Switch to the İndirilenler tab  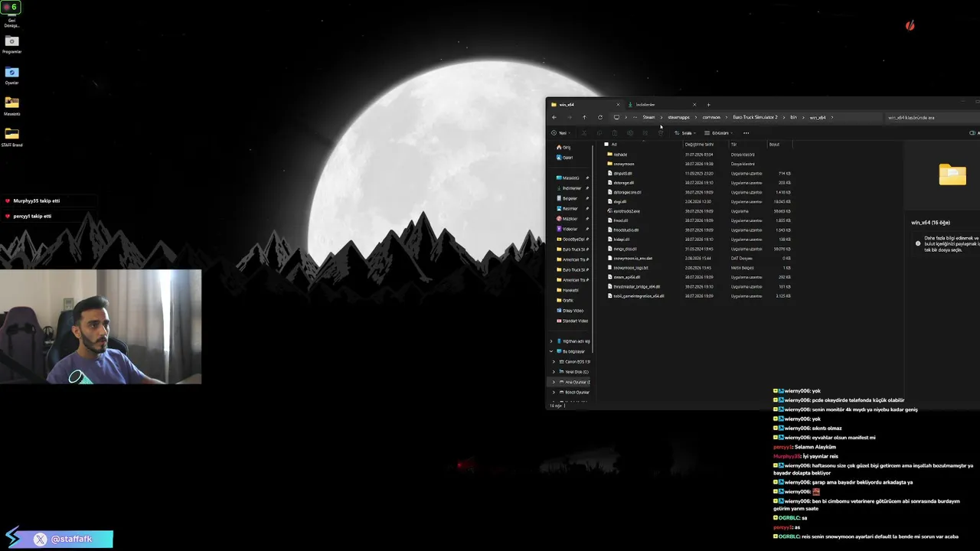661,105
